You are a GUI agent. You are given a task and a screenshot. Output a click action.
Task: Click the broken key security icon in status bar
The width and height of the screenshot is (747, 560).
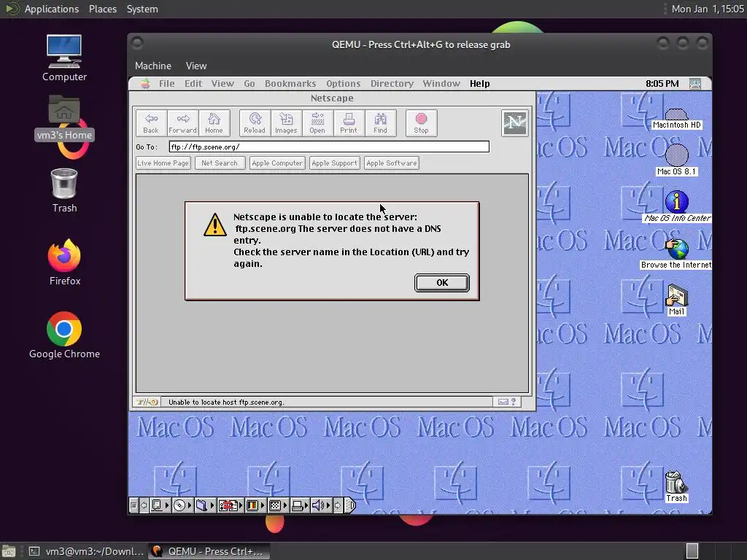(x=147, y=402)
